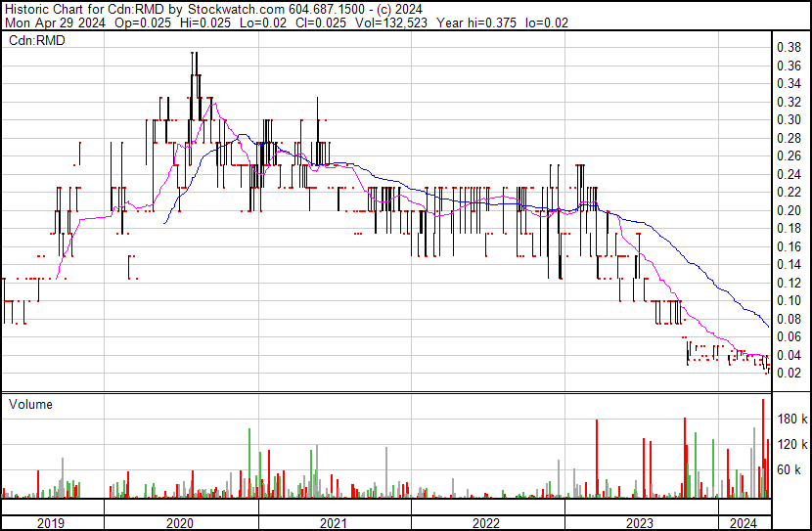Click the Cdn:RMD symbol label in chart
This screenshot has width=812, height=531.
pos(37,40)
